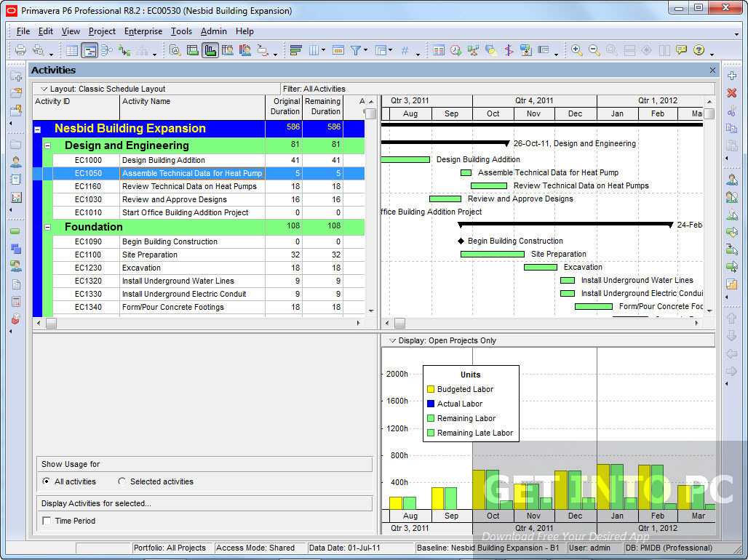
Task: Select the EC1230 Excavation row
Action: click(x=199, y=268)
